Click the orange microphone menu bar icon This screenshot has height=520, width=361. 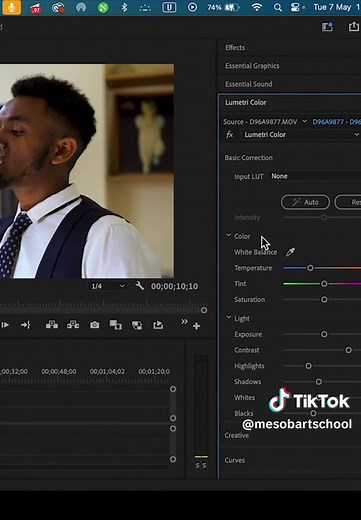point(12,7)
